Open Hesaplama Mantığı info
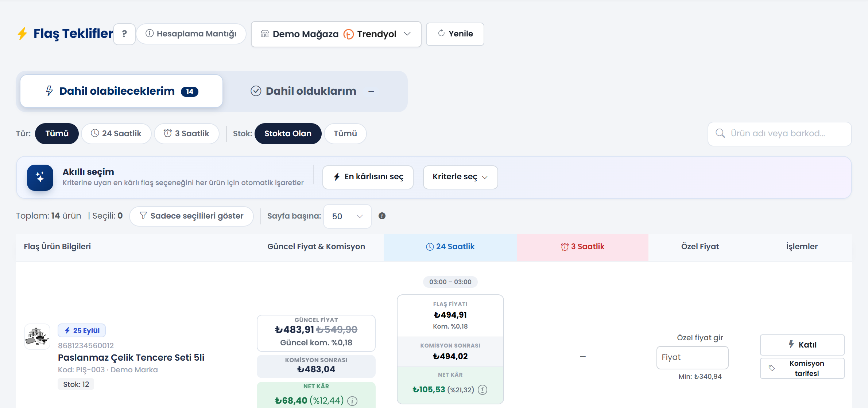Viewport: 868px width, 408px height. [191, 34]
